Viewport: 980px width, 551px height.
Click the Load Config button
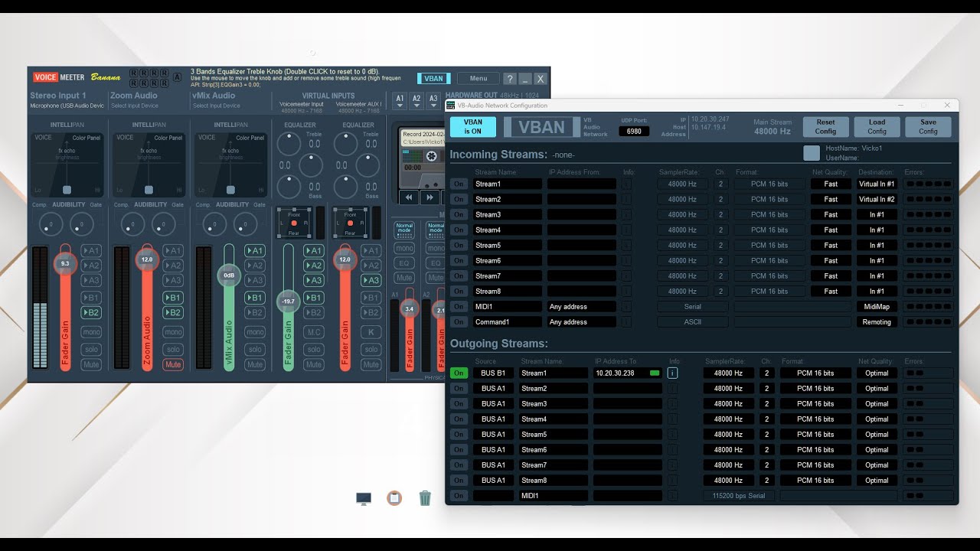click(x=877, y=126)
